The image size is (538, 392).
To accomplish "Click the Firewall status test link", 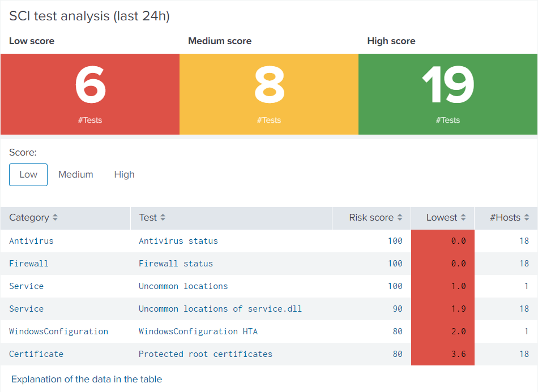I will click(176, 264).
